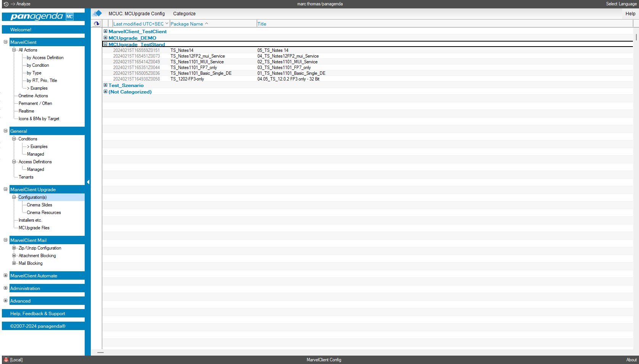
Task: Click the blue diamond MCUC view icon
Action: (x=97, y=13)
